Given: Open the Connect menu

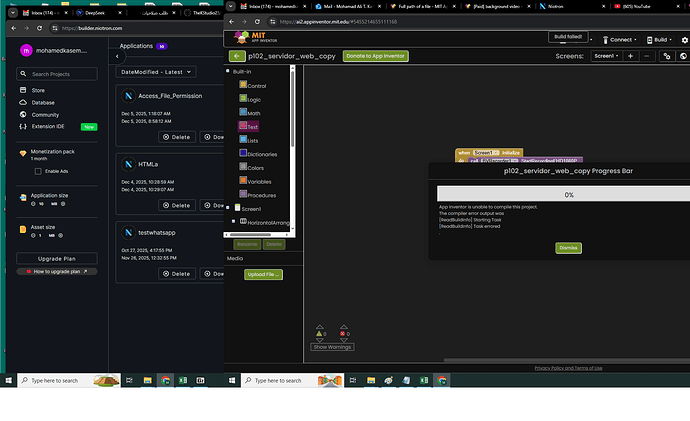Looking at the screenshot, I should [620, 40].
